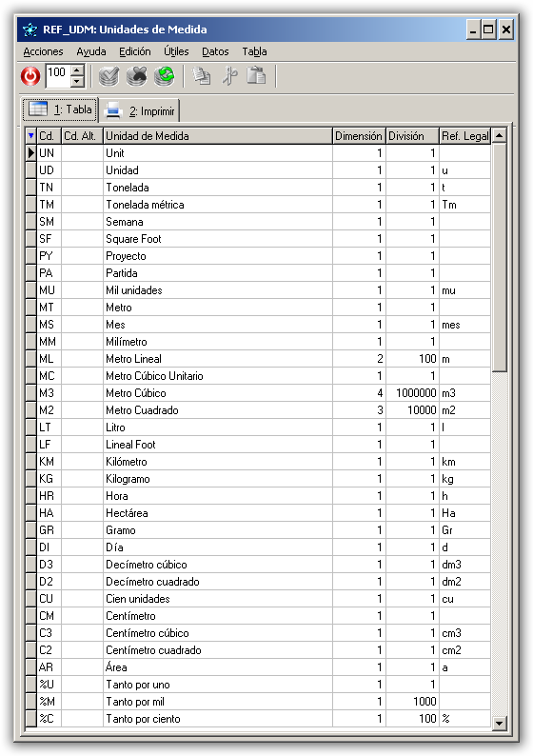Click the red power exit icon

(30, 76)
